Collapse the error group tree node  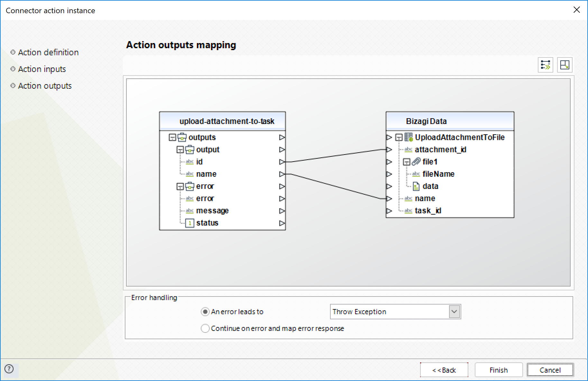180,186
